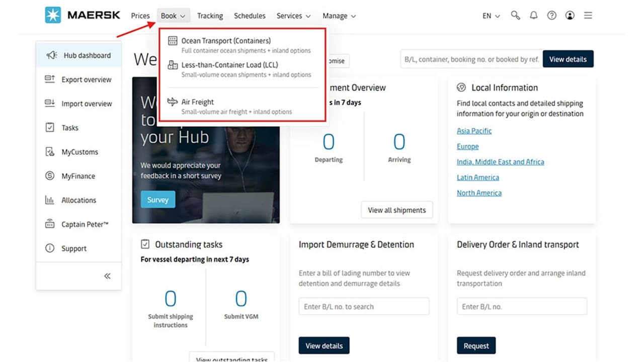Click the help question mark icon
Image resolution: width=644 pixels, height=362 pixels.
click(552, 16)
